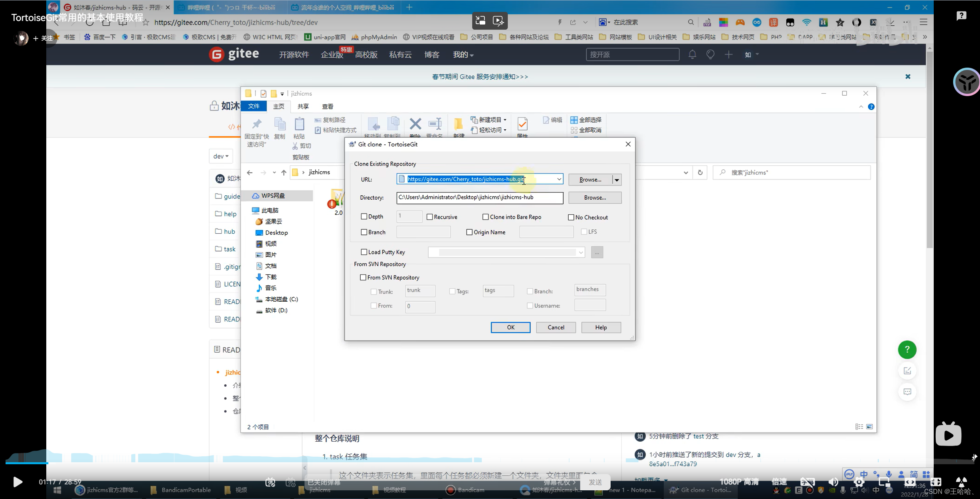Check the Origin Name option
The width and height of the screenshot is (980, 499).
point(469,232)
